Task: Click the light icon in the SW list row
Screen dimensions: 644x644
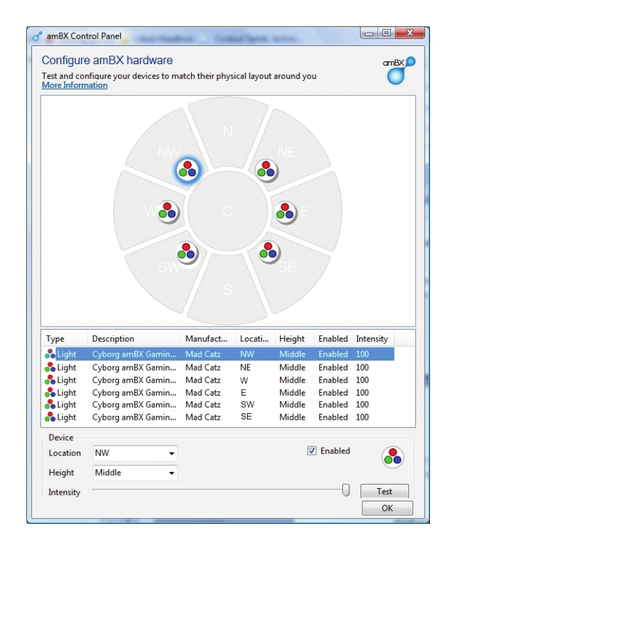Action: 50,404
